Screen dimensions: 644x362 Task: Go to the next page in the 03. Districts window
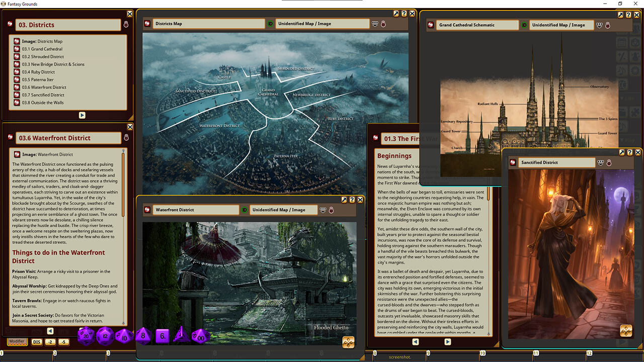[82, 115]
